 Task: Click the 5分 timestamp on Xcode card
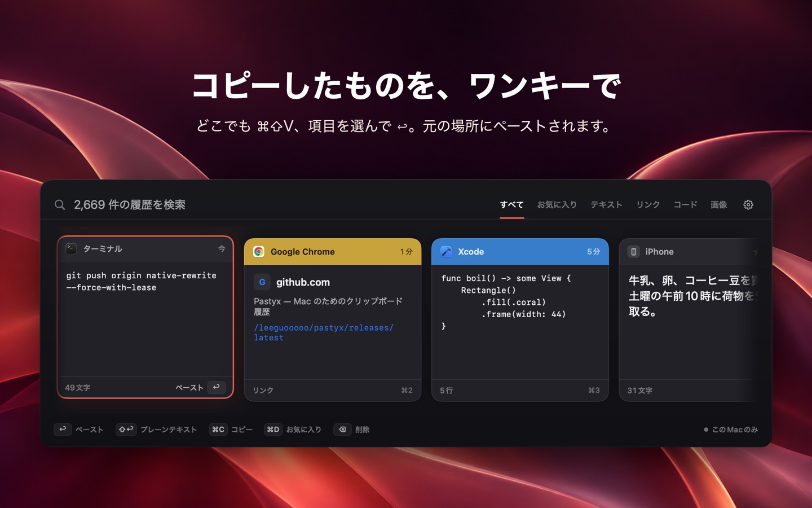594,252
